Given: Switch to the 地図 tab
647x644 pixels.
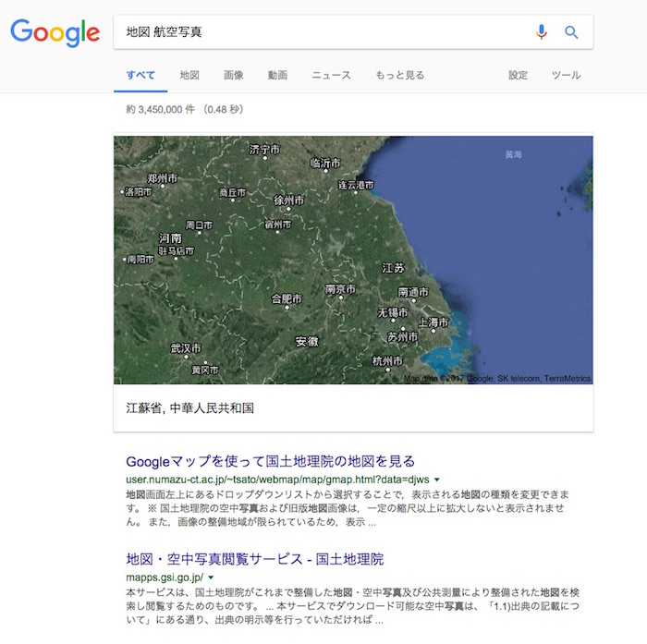Looking at the screenshot, I should tap(189, 75).
